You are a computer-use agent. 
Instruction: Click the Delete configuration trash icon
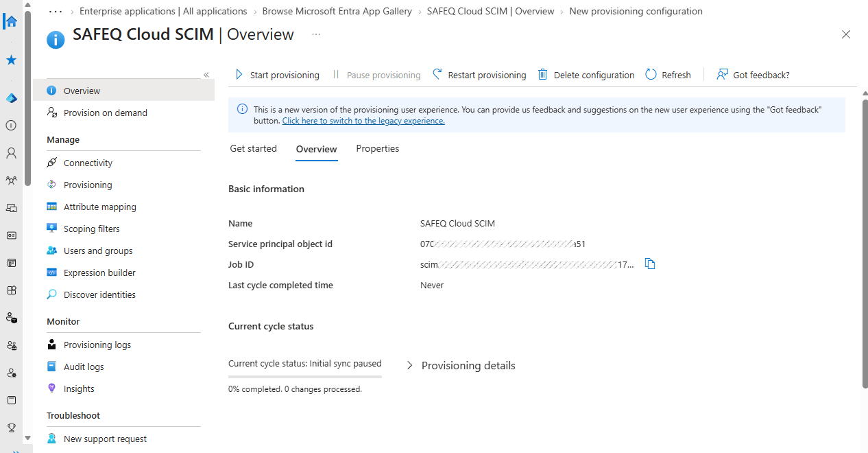point(543,75)
